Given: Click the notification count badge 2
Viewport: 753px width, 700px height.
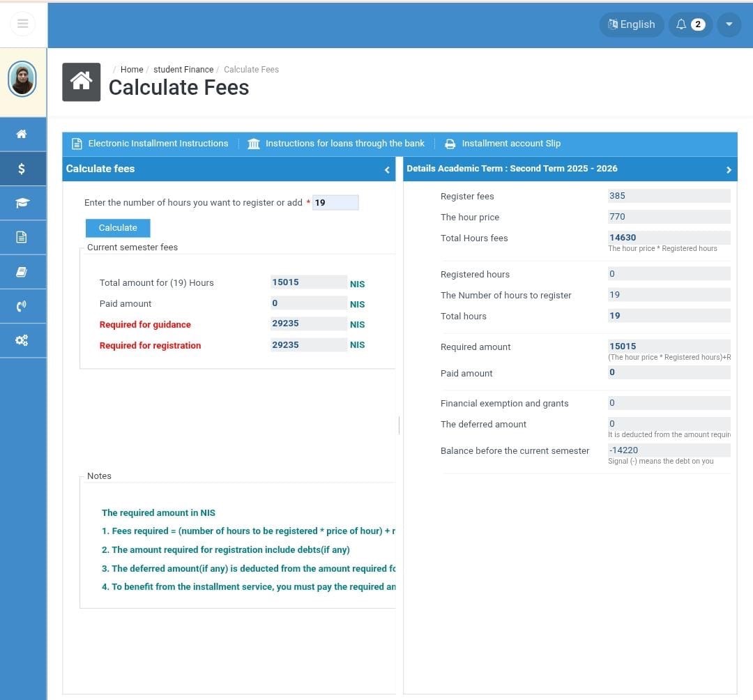Looking at the screenshot, I should [x=698, y=24].
